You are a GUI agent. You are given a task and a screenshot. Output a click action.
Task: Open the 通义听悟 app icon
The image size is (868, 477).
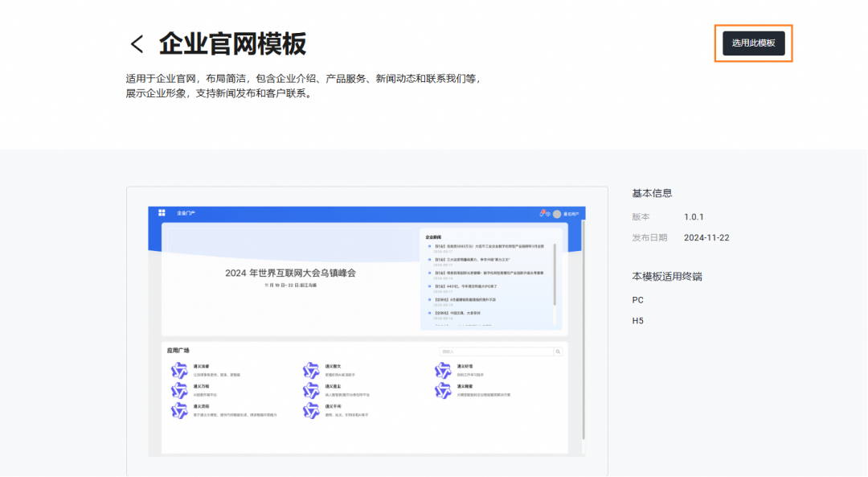(443, 370)
